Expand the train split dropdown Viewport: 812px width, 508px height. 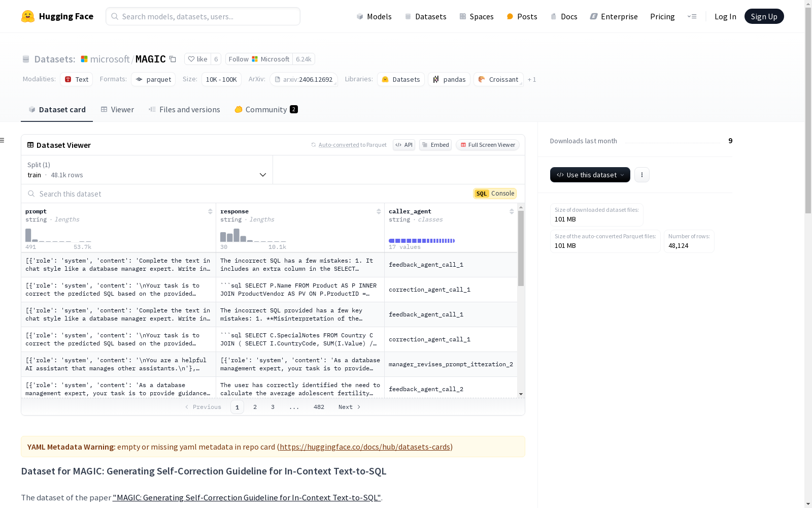click(x=147, y=170)
